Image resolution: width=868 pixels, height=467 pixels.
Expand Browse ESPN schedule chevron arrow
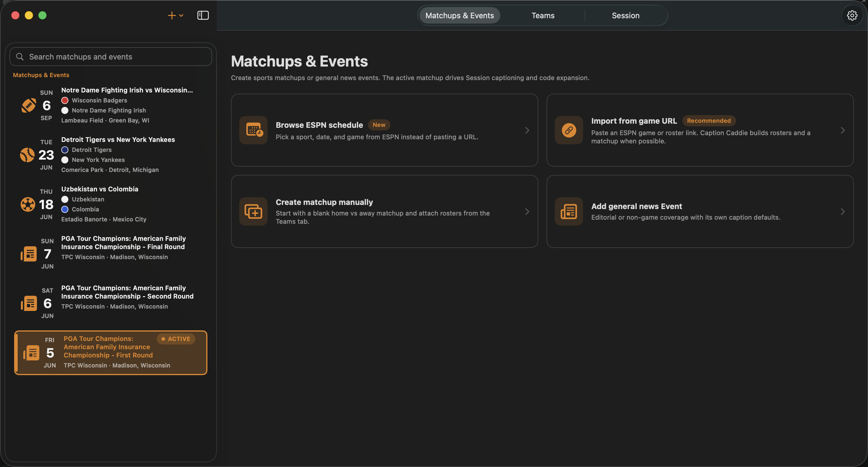[x=527, y=130]
